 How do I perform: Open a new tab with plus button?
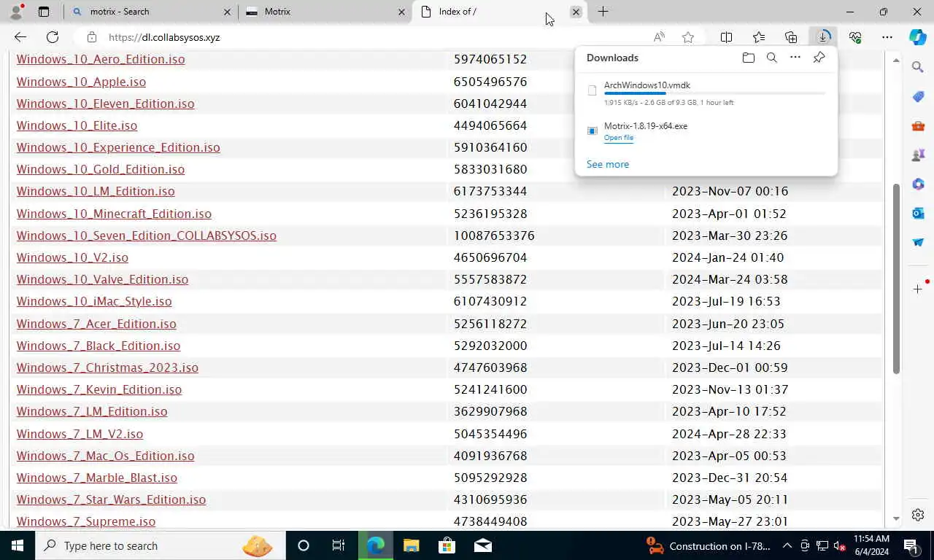click(x=603, y=12)
